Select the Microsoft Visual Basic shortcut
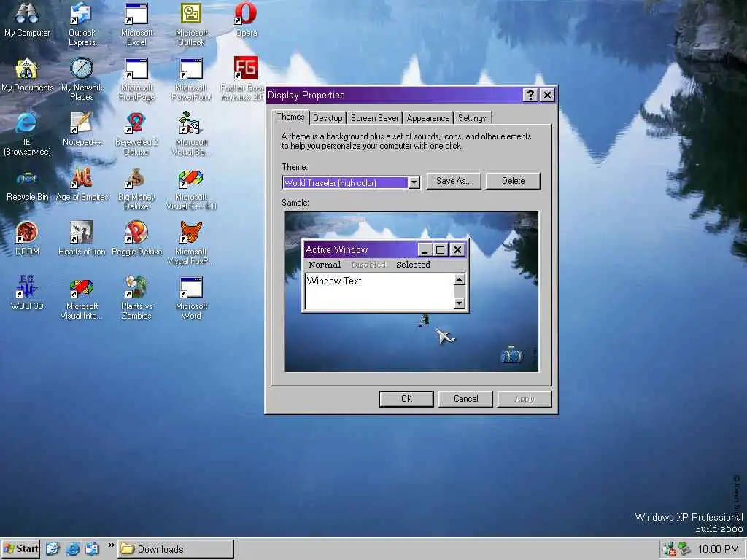 pos(191,134)
